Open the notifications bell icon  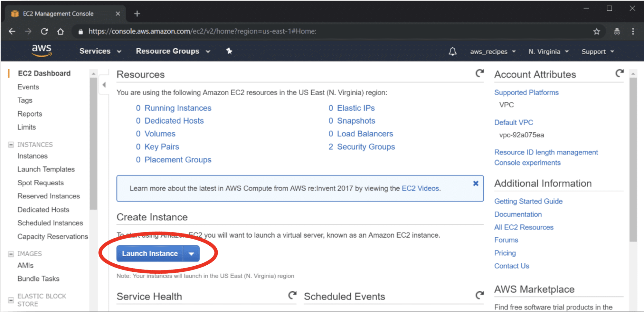[452, 52]
